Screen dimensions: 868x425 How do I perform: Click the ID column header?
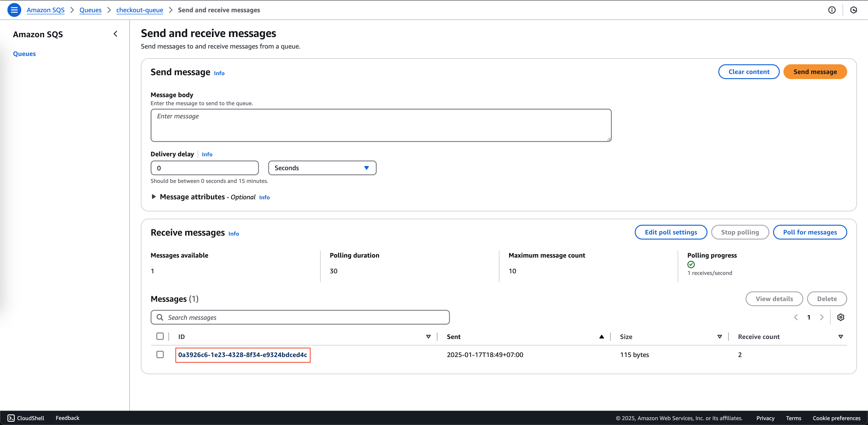181,337
